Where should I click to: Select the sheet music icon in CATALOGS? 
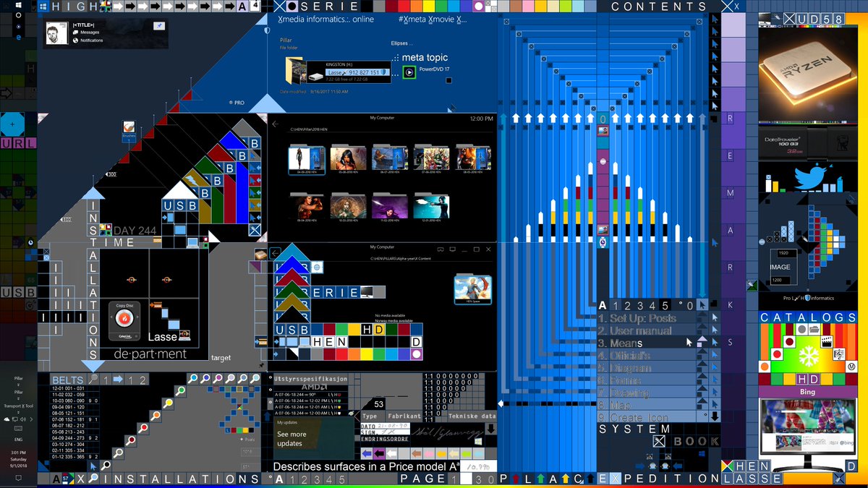(x=839, y=355)
